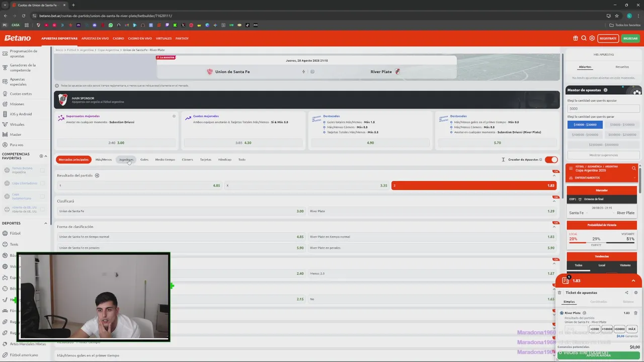
Task: Click the Betano logo
Action: coord(18,38)
